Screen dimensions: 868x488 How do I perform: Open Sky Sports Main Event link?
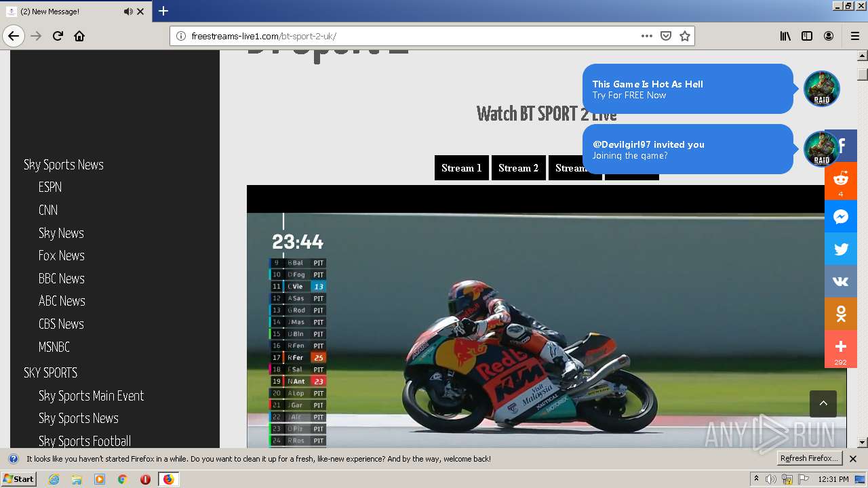[92, 396]
